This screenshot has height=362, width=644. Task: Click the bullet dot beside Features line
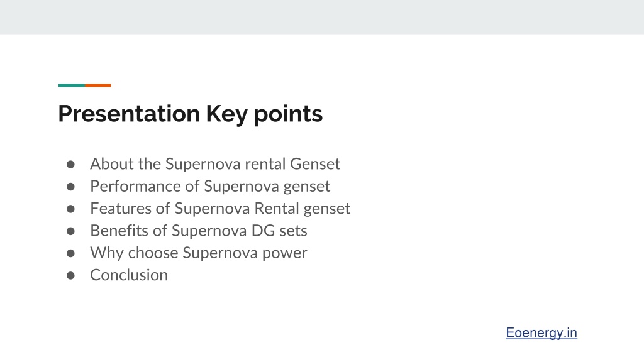pos(70,209)
